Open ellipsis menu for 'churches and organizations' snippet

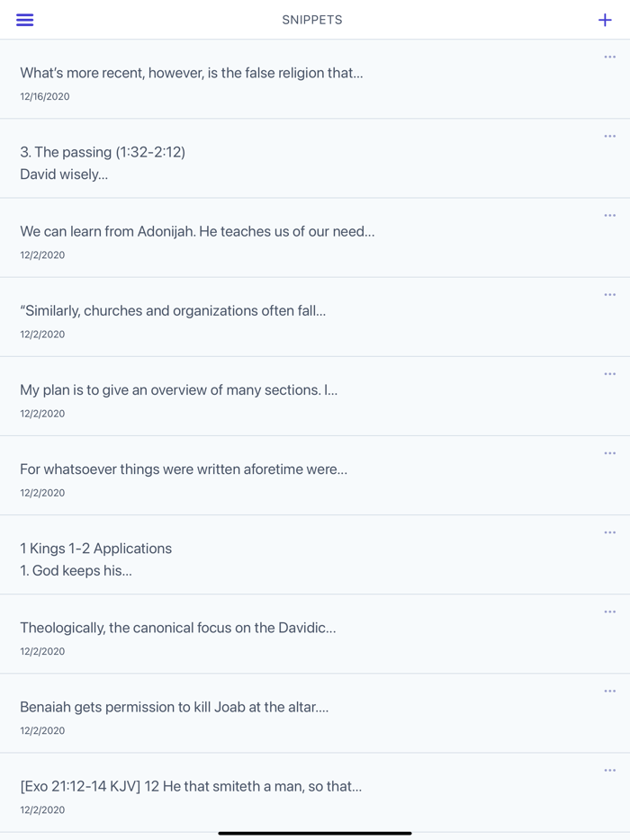coord(609,295)
